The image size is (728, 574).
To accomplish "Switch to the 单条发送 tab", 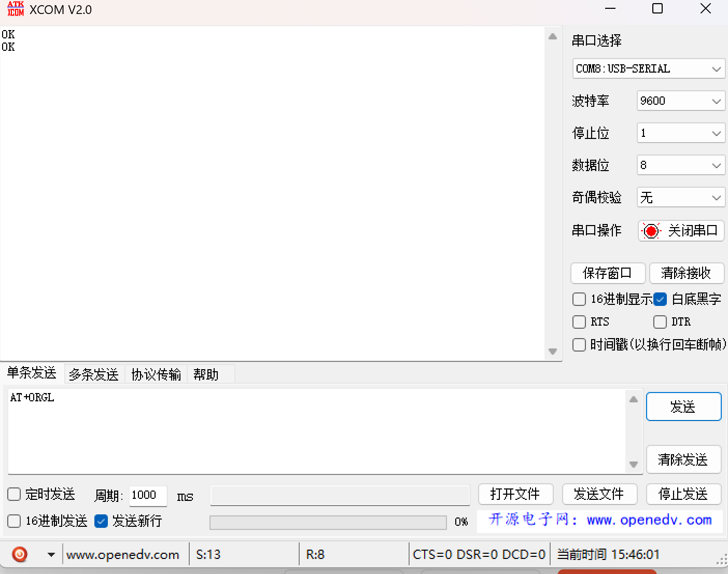I will [32, 373].
